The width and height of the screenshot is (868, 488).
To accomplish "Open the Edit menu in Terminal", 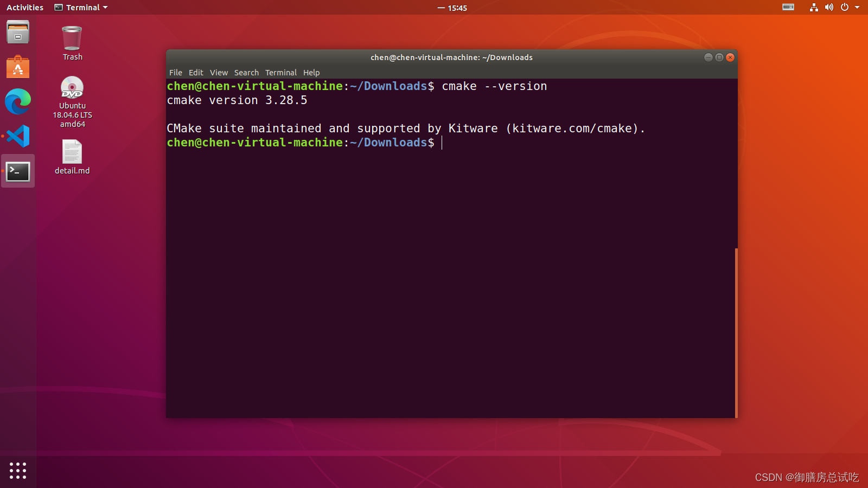I will click(196, 73).
